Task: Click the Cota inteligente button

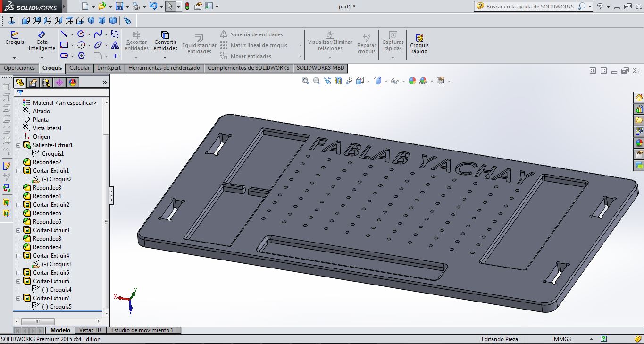Action: pos(42,41)
